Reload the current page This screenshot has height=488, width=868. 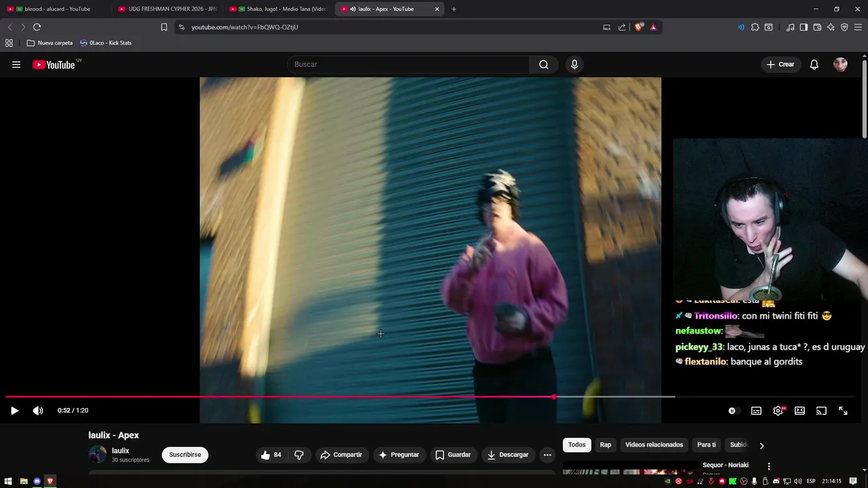point(37,27)
